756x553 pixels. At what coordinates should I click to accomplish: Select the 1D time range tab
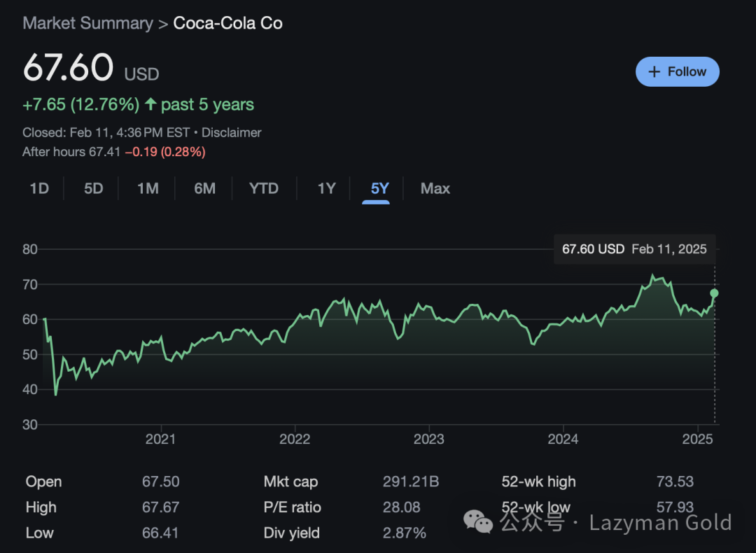pyautogui.click(x=39, y=188)
